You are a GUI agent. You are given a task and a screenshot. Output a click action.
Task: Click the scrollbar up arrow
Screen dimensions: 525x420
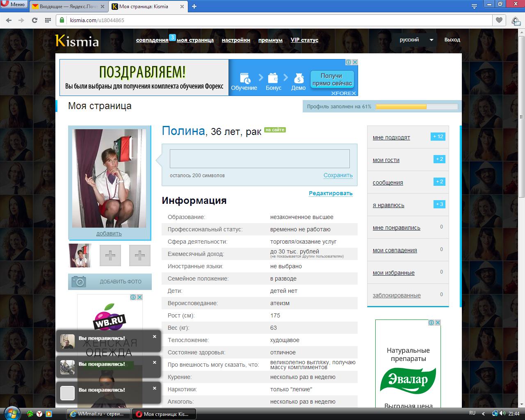[523, 31]
